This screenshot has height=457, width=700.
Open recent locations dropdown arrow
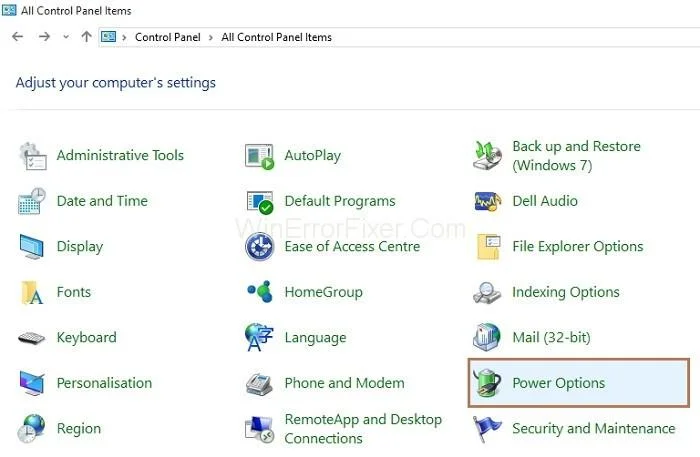pyautogui.click(x=66, y=37)
